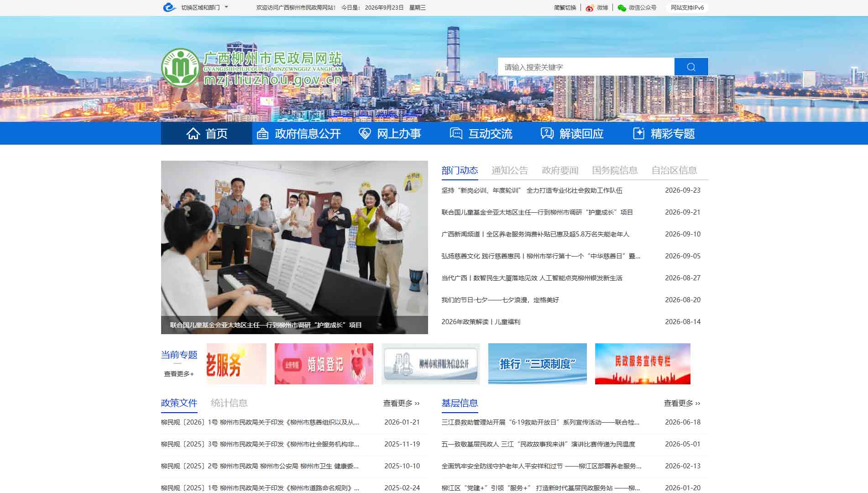Image resolution: width=868 pixels, height=493 pixels.
Task: Open article 三江县救助管理站开展“6·19救助开放日”
Action: [x=540, y=422]
